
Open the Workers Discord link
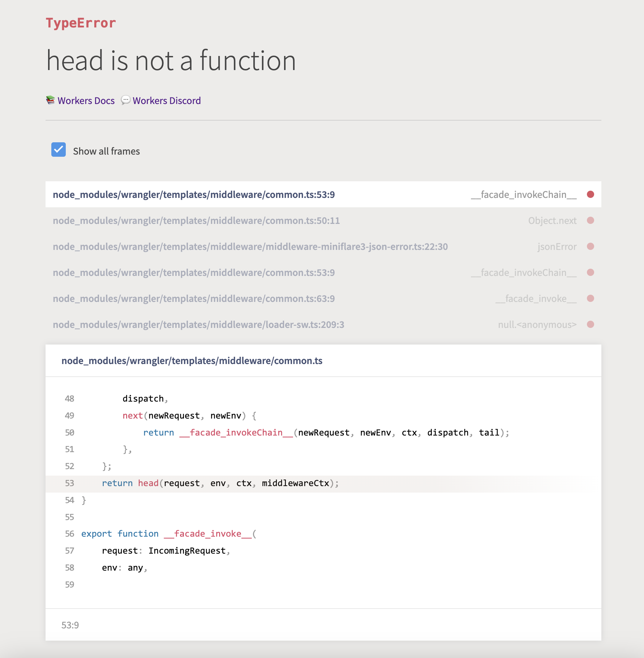tap(167, 100)
